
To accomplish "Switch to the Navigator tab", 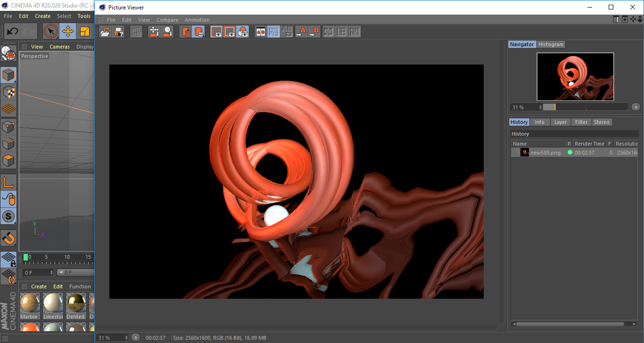I will tap(522, 44).
